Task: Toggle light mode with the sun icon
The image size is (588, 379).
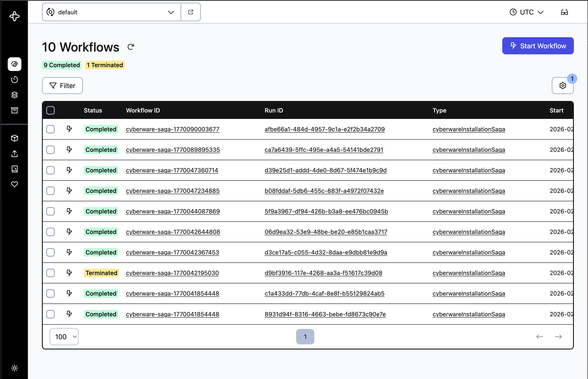Action: [15, 368]
